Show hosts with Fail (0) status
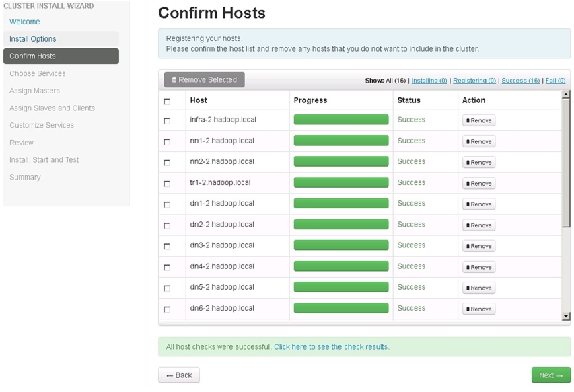Screen dimensions: 574x392 click(555, 81)
